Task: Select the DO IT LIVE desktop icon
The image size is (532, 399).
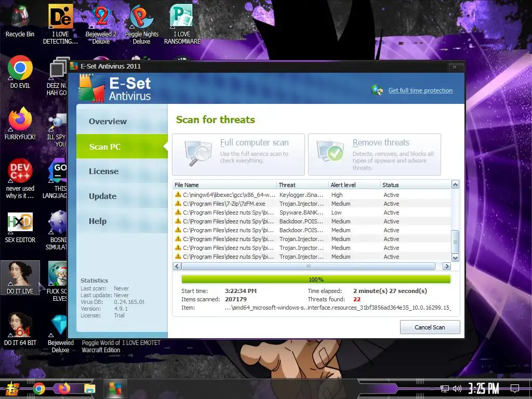Action: click(x=20, y=278)
